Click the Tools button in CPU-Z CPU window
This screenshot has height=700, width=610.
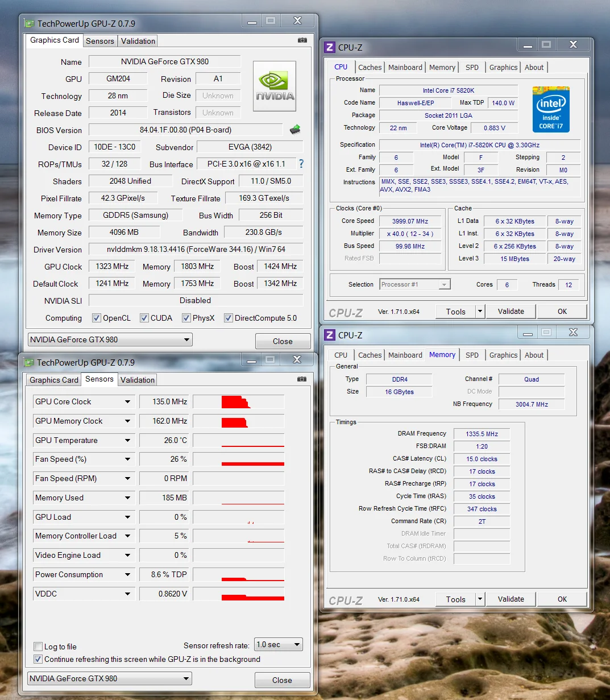click(x=456, y=311)
